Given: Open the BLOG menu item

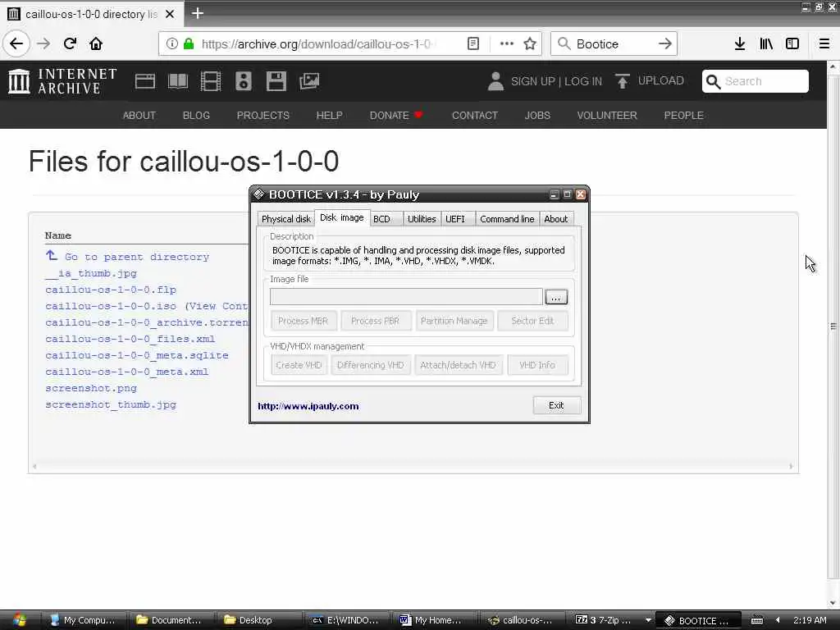Looking at the screenshot, I should (x=196, y=115).
